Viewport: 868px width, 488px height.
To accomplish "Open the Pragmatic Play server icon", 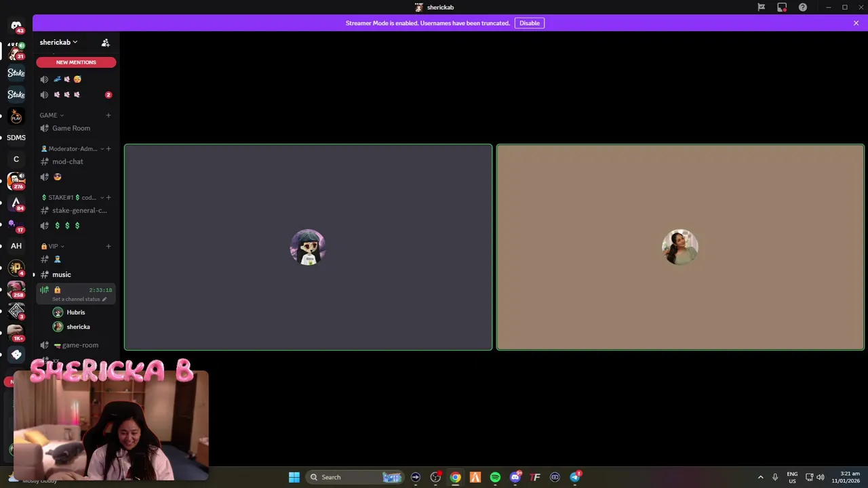I will tap(16, 116).
